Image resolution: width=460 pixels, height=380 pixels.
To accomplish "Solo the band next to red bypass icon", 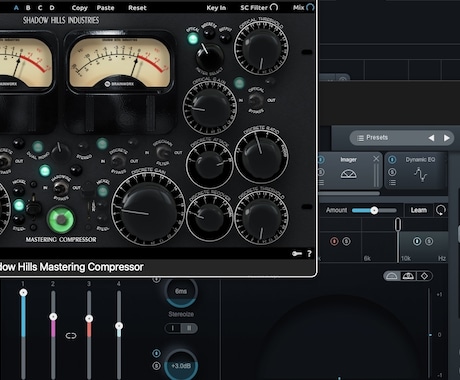I will pyautogui.click(x=346, y=241).
